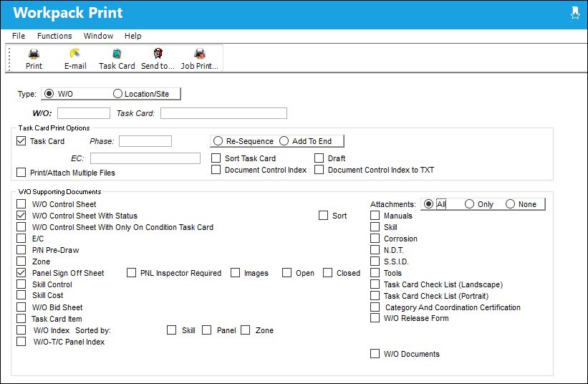This screenshot has width=588, height=384.
Task: Uncheck the Task Card checkbox
Action: pos(21,141)
